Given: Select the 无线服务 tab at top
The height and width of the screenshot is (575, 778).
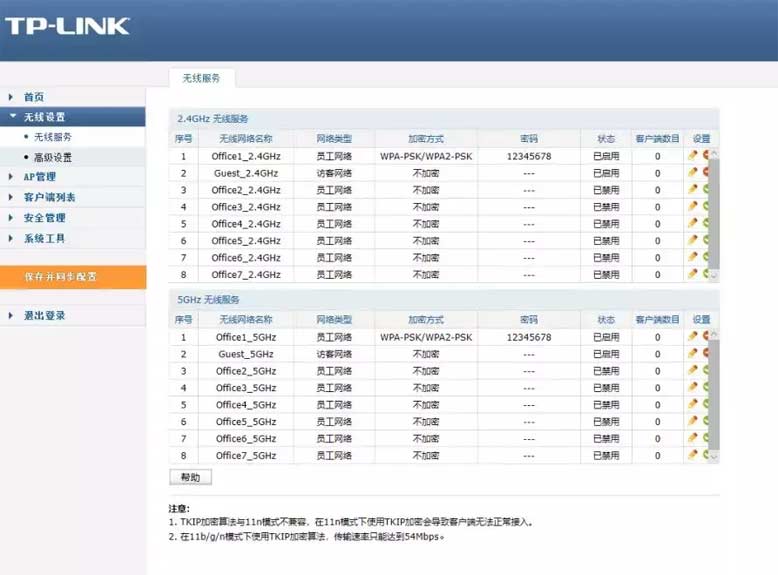Looking at the screenshot, I should (x=201, y=78).
